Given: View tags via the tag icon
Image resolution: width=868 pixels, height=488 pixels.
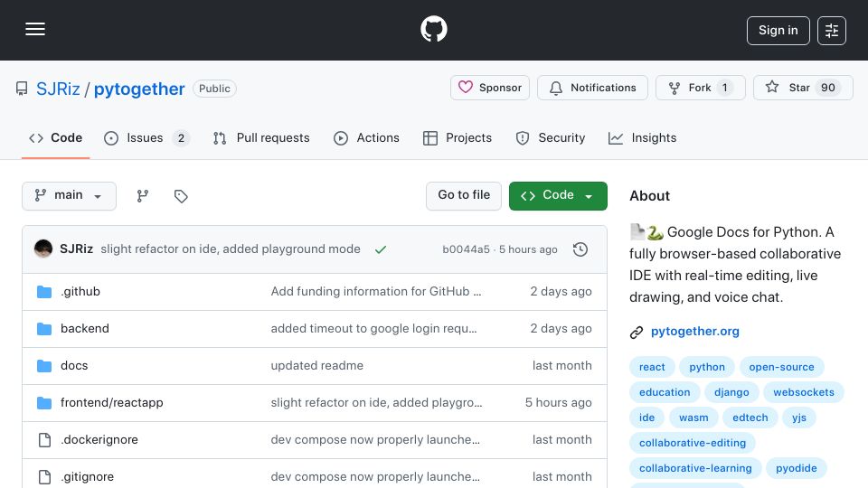Looking at the screenshot, I should point(181,196).
